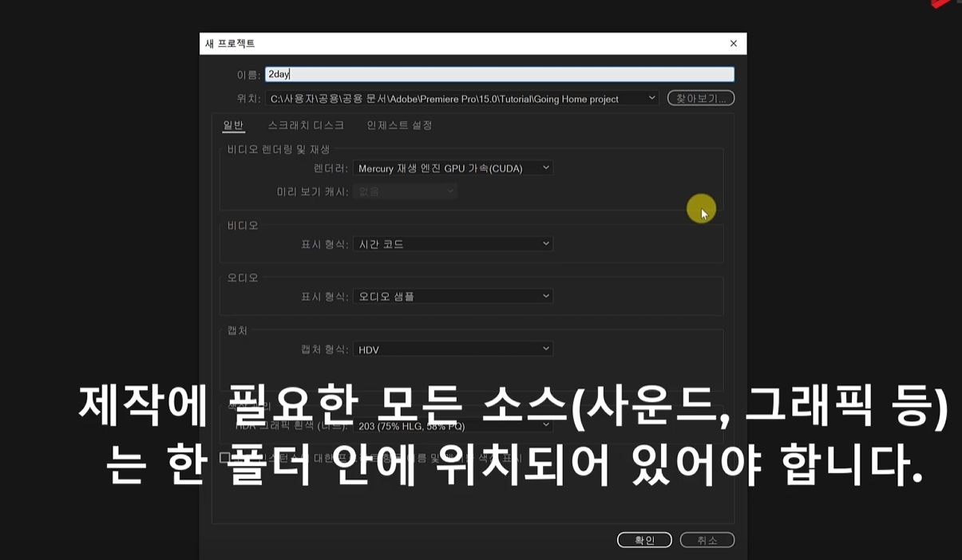Click 확인 to confirm the new project
The image size is (962, 560).
click(x=644, y=539)
